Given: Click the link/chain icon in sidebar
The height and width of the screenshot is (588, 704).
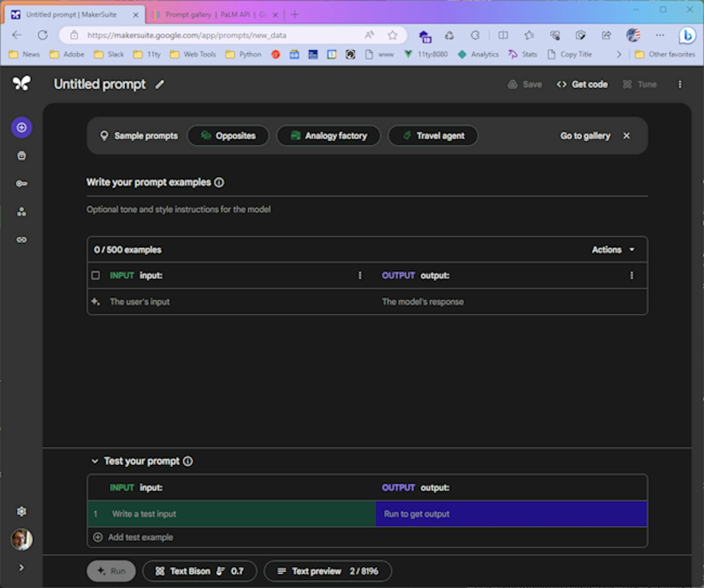Looking at the screenshot, I should tap(21, 240).
